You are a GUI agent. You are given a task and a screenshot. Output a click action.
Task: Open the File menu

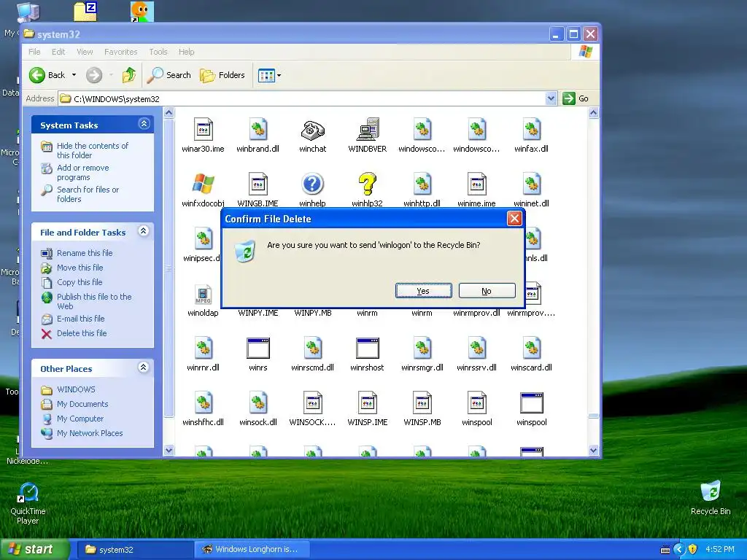click(x=34, y=52)
